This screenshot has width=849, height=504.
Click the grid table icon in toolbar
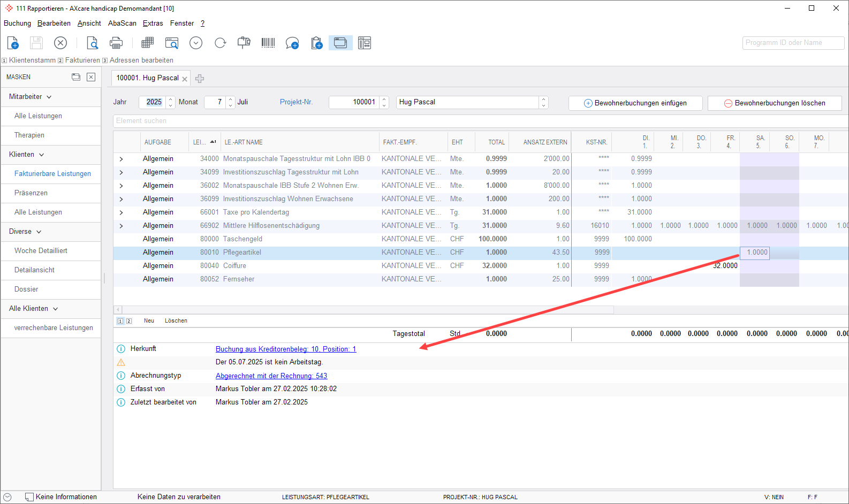pyautogui.click(x=147, y=43)
